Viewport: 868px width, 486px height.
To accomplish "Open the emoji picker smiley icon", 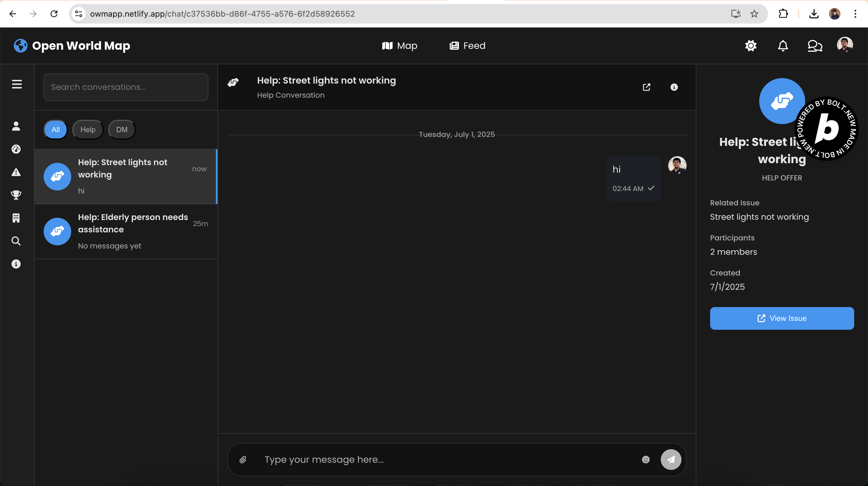I will click(646, 459).
